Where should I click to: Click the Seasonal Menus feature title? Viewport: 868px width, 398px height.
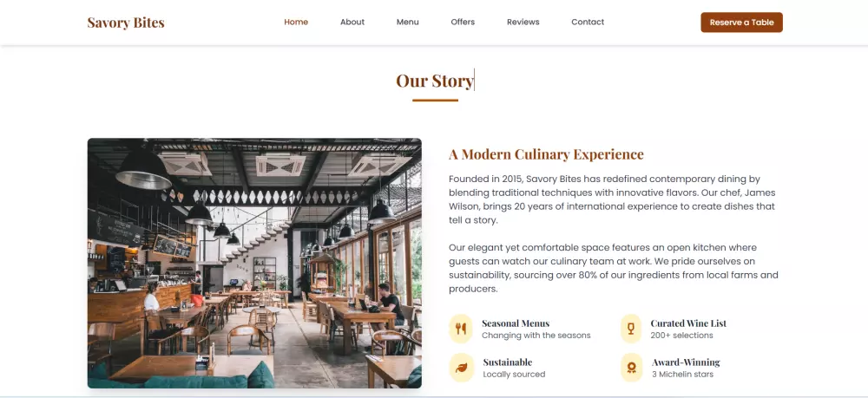(x=516, y=323)
